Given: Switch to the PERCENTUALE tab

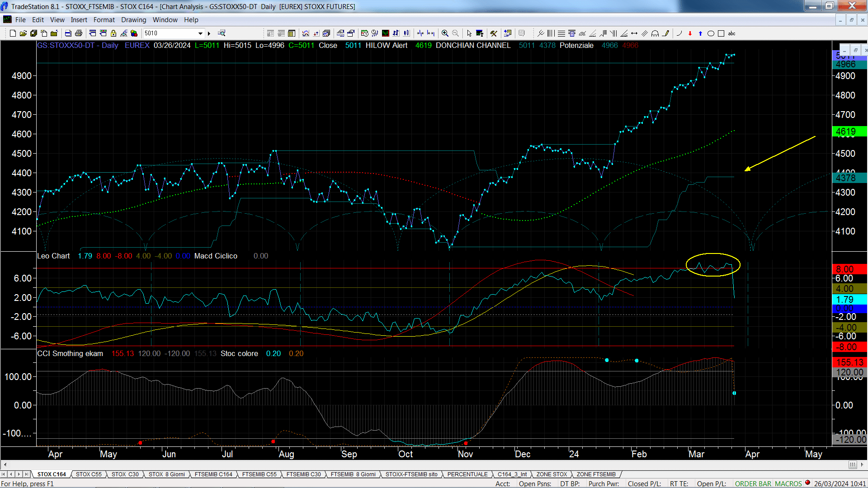Looking at the screenshot, I should (467, 474).
